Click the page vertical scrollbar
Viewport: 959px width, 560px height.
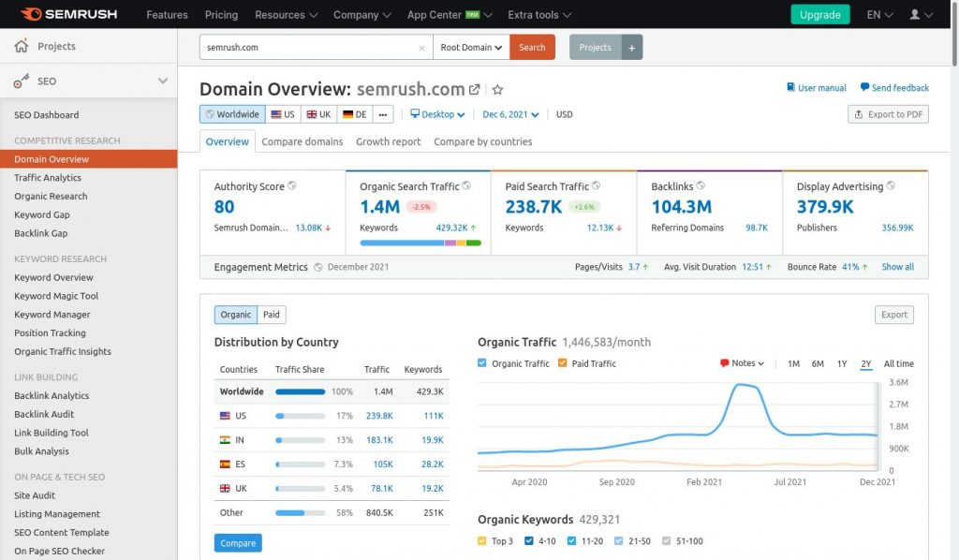coord(954,34)
